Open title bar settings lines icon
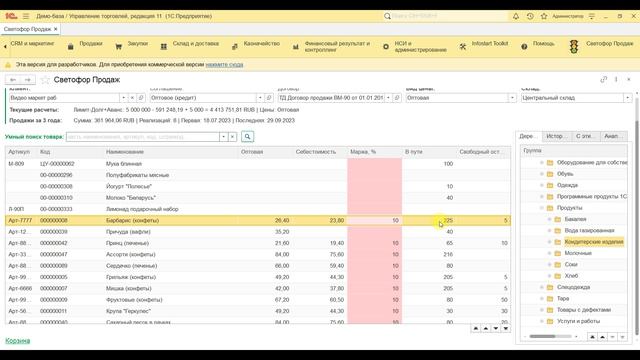The width and height of the screenshot is (640, 360). [x=591, y=16]
